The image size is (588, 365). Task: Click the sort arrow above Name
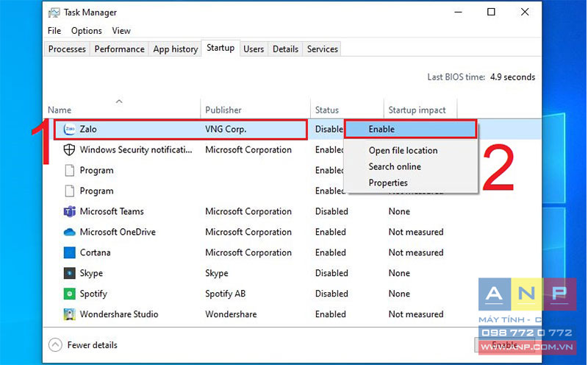click(119, 102)
